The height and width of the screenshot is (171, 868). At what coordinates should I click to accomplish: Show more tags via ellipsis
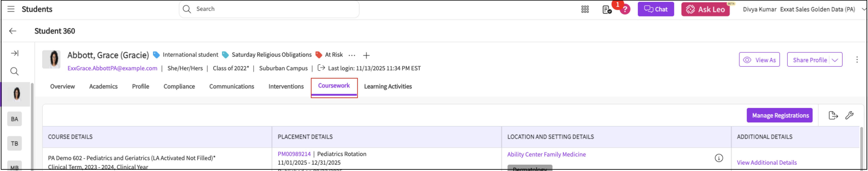click(352, 55)
